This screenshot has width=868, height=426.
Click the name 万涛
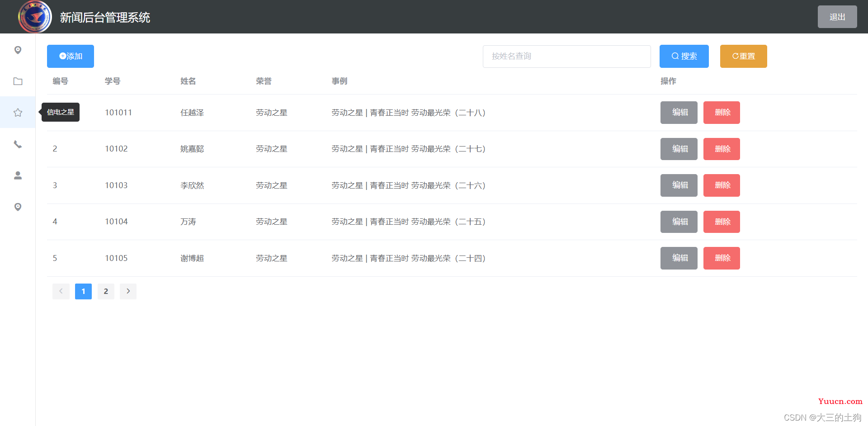click(x=188, y=222)
